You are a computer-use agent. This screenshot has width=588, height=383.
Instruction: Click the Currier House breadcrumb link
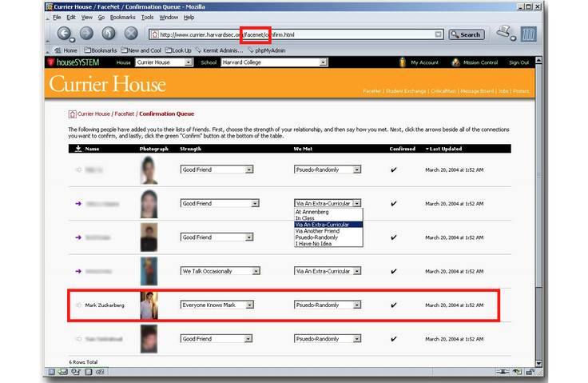point(93,114)
